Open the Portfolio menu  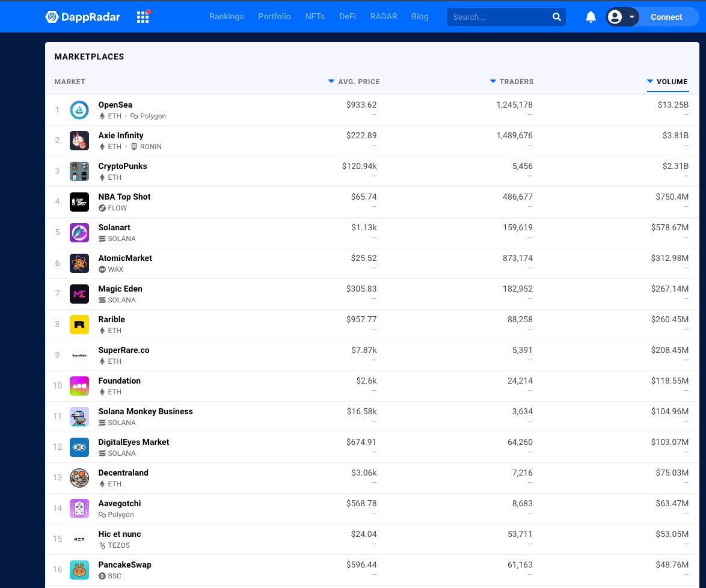click(274, 16)
